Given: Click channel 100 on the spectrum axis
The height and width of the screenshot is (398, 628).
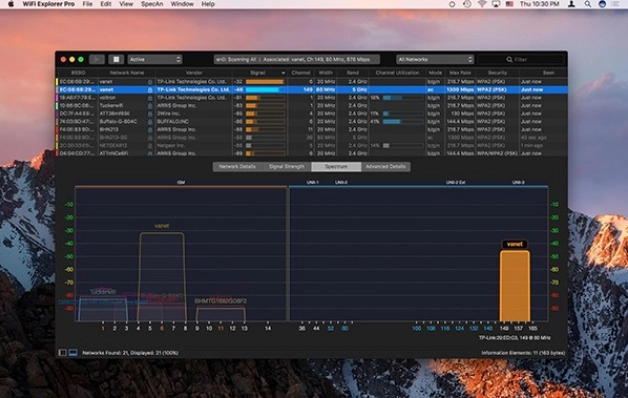Looking at the screenshot, I should (417, 328).
